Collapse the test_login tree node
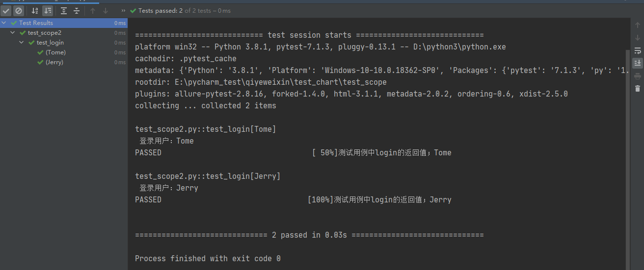 (x=22, y=43)
